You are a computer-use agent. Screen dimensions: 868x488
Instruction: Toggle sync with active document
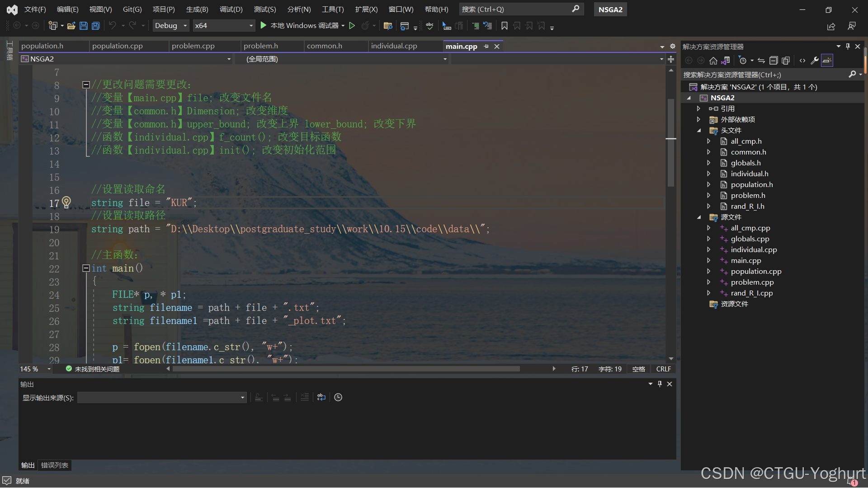coord(761,61)
